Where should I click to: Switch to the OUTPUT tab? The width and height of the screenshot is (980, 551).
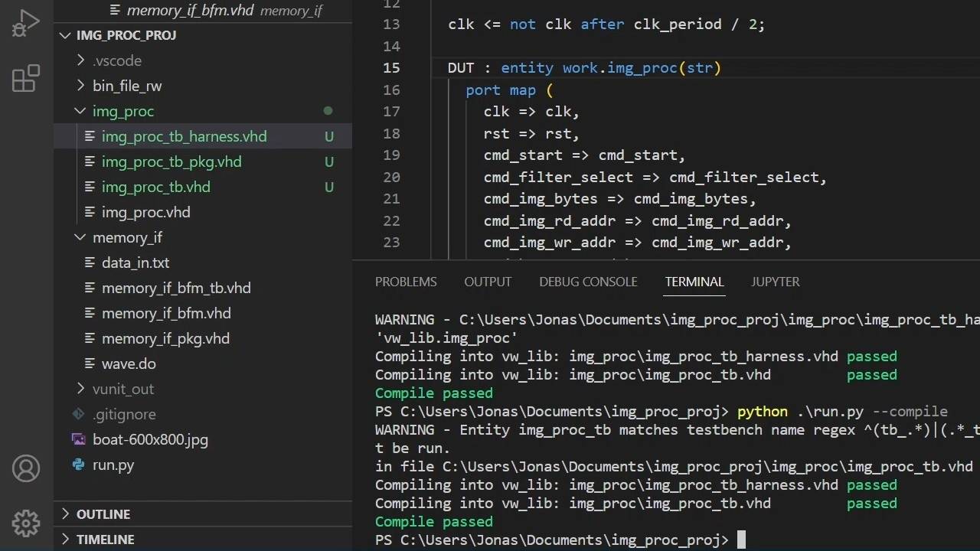coord(488,282)
